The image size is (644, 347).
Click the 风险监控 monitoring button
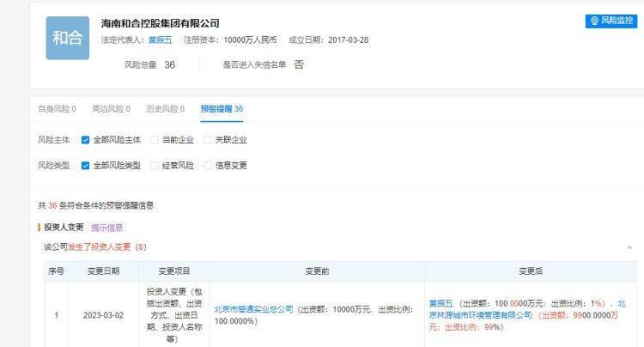click(x=611, y=21)
